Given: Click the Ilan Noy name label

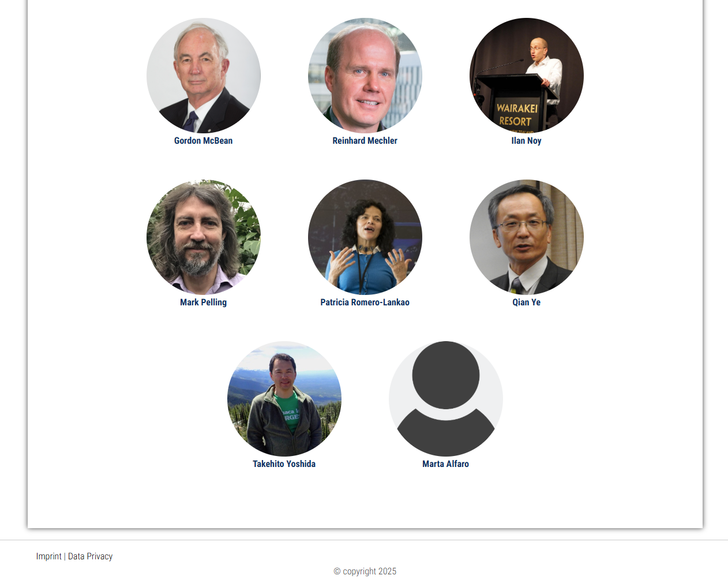Looking at the screenshot, I should pyautogui.click(x=527, y=141).
